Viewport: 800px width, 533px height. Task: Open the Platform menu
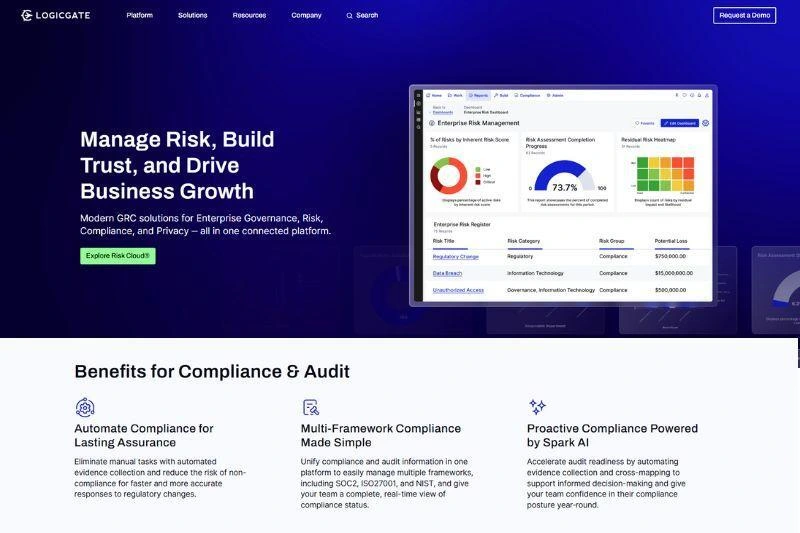(x=139, y=15)
